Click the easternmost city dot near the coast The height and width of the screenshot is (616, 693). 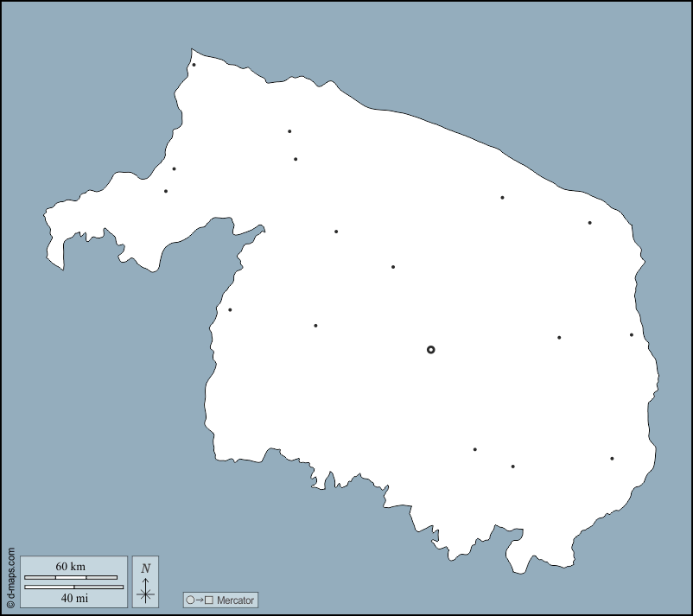pyautogui.click(x=632, y=335)
